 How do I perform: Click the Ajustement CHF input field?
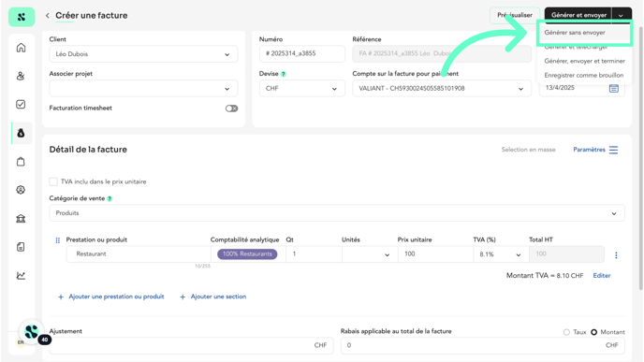191,345
